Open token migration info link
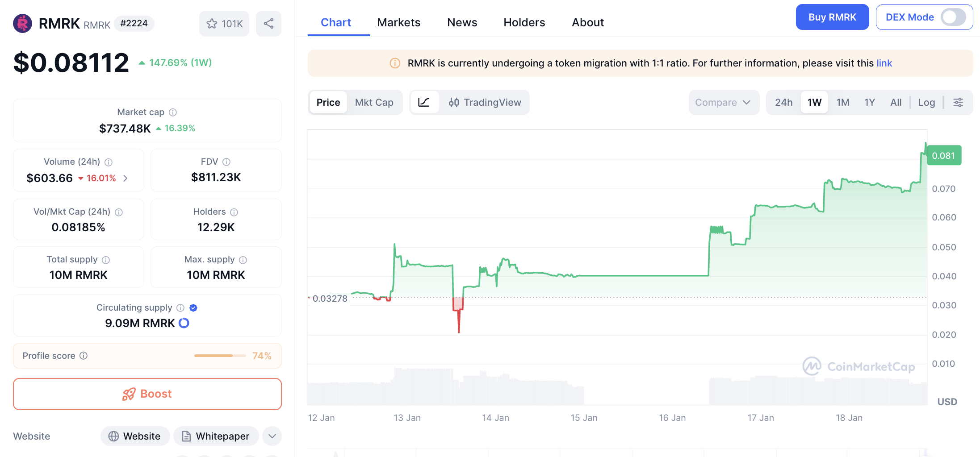This screenshot has width=980, height=457. (884, 63)
